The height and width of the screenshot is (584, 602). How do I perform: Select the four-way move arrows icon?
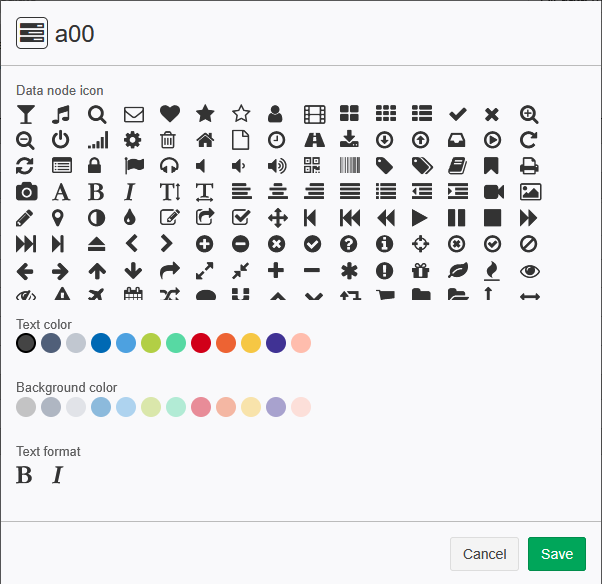(278, 218)
